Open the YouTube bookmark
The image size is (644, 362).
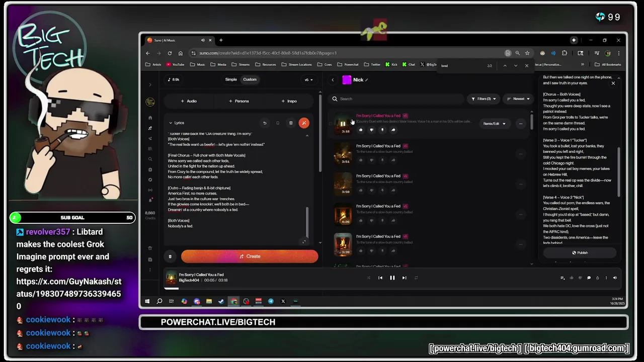click(175, 64)
